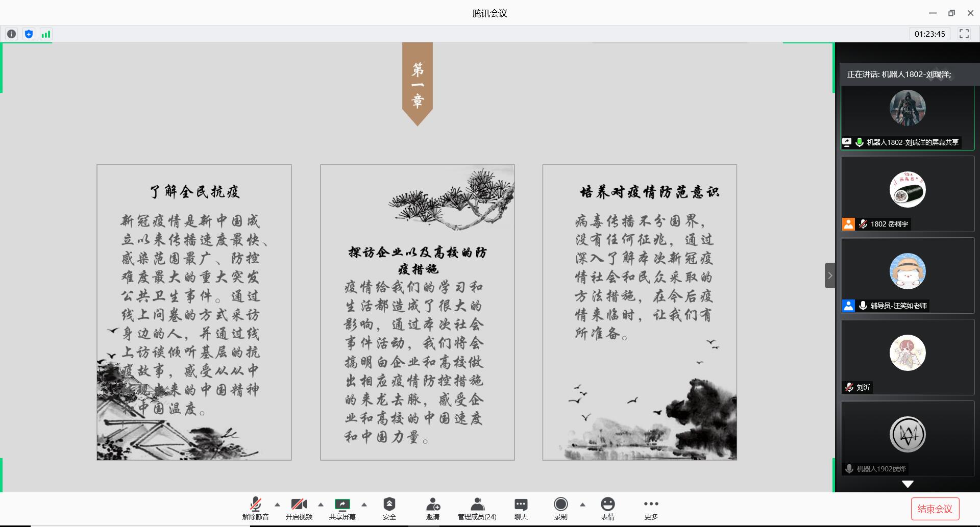Image resolution: width=980 pixels, height=527 pixels.
Task: Open 表情 emoji reactions
Action: (x=607, y=508)
